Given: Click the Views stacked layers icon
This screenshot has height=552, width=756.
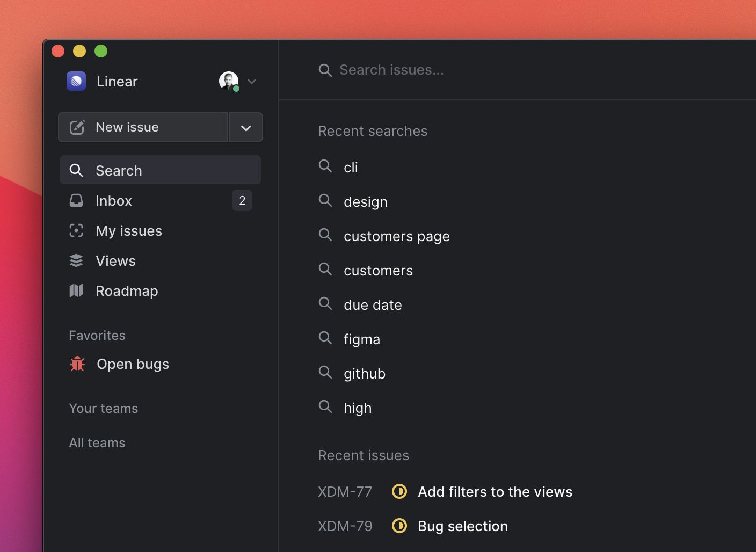Looking at the screenshot, I should (x=76, y=261).
